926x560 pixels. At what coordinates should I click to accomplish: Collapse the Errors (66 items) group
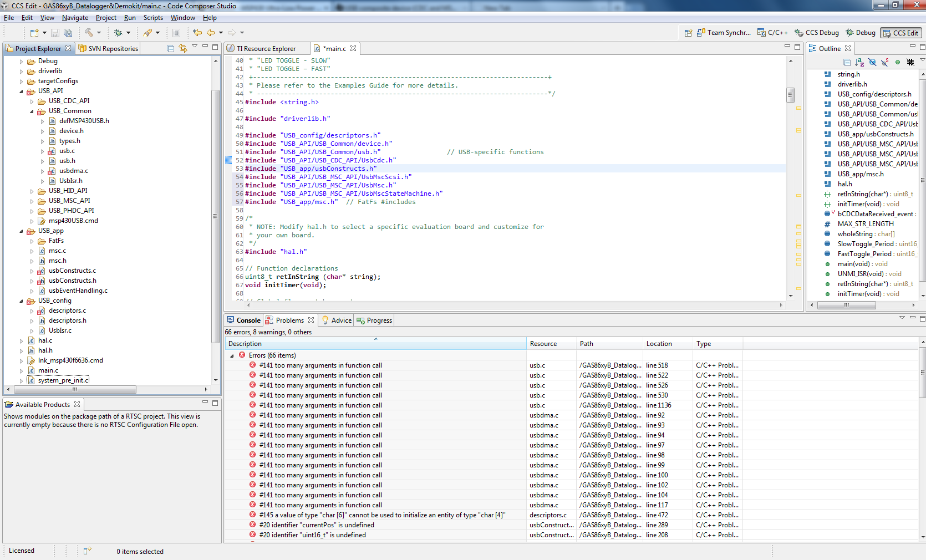pos(232,356)
